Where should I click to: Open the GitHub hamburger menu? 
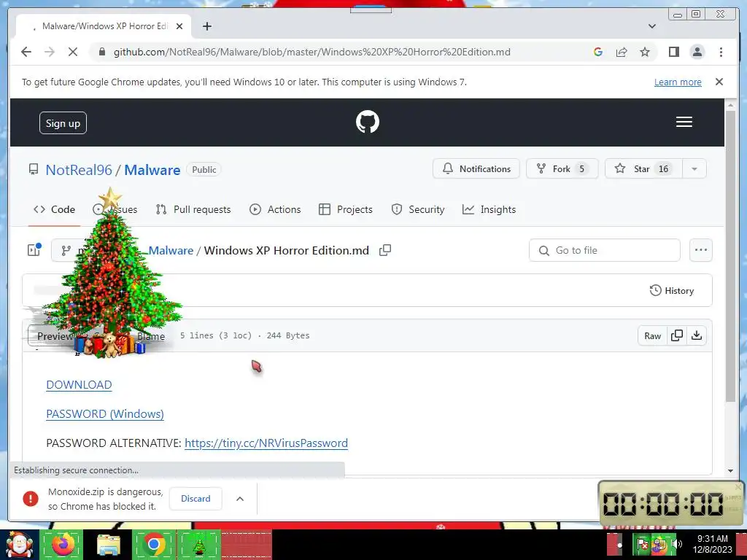684,122
